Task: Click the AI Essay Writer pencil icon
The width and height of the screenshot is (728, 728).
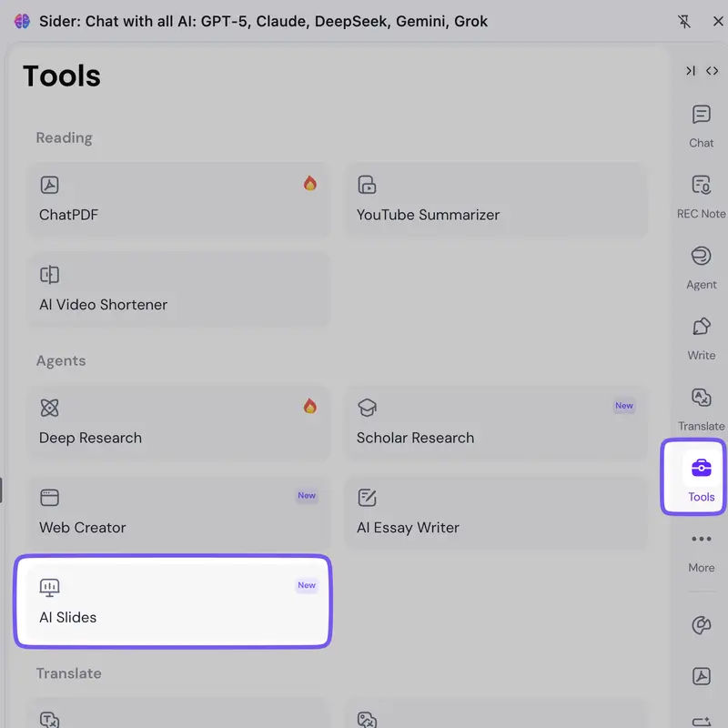Action: (367, 497)
